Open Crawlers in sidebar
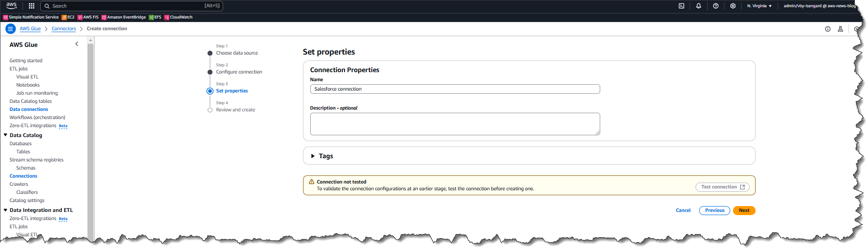This screenshot has width=868, height=248. pos(19,184)
